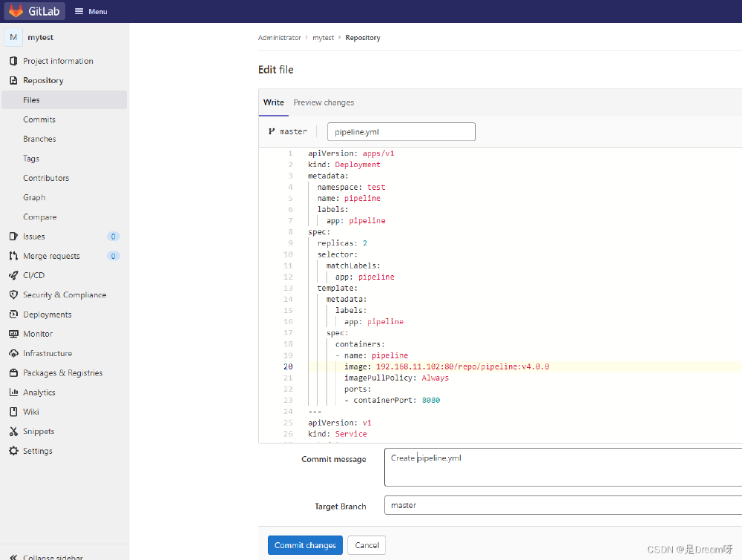Click Commit changes button
This screenshot has height=560, width=742.
(x=305, y=545)
